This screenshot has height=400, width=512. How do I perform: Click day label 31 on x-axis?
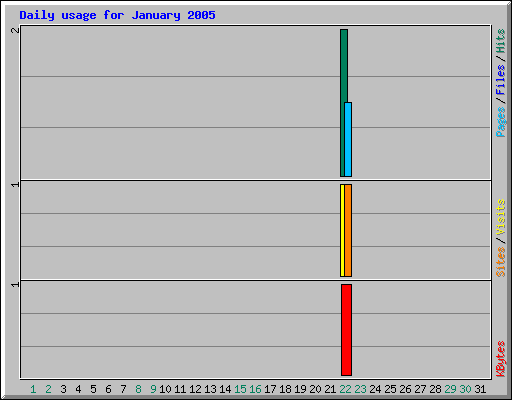click(x=480, y=389)
